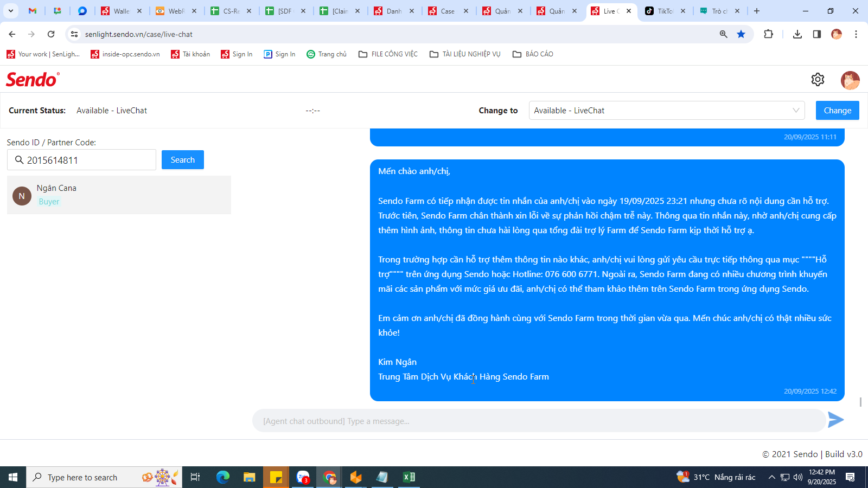Expand FILE CÔNG VIỆC bookmark folder
The image size is (868, 488).
388,54
